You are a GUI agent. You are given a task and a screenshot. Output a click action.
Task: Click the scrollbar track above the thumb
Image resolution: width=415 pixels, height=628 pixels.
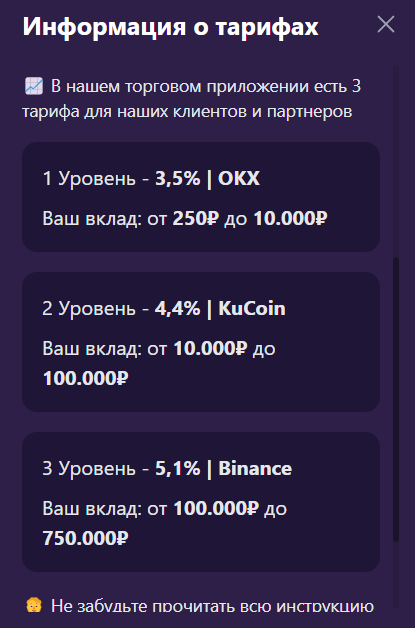pos(396,161)
